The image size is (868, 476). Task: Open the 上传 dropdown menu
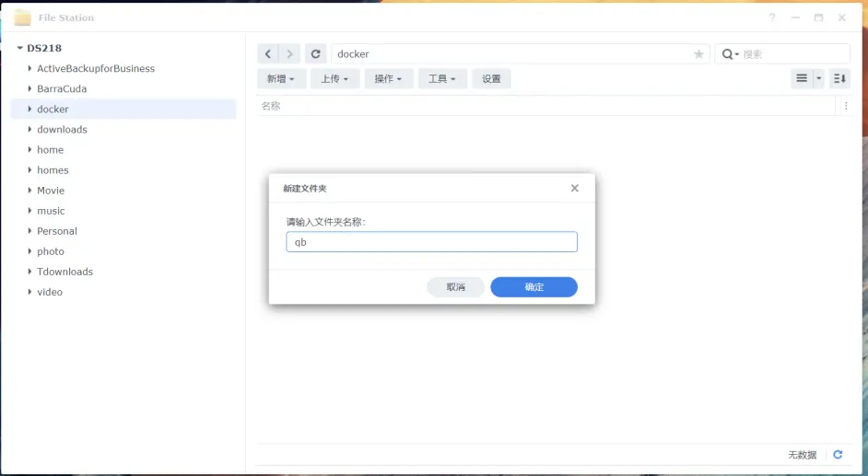[x=334, y=78]
